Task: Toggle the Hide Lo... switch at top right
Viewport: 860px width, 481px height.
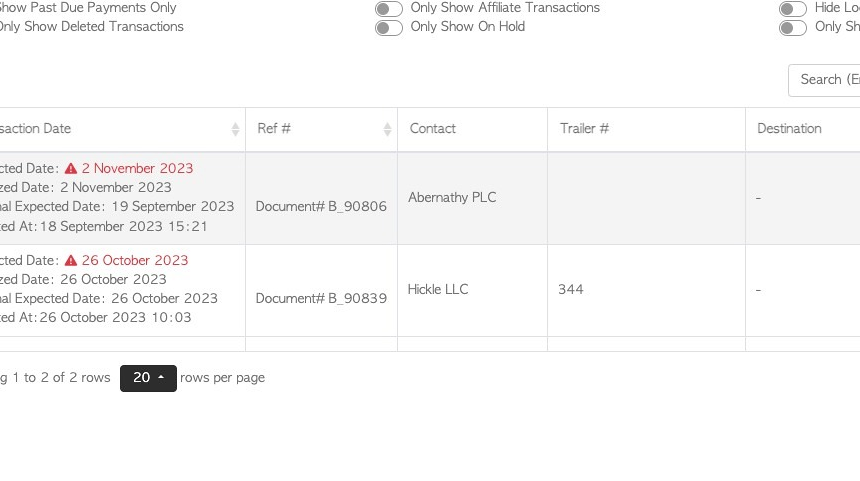Action: (x=793, y=9)
